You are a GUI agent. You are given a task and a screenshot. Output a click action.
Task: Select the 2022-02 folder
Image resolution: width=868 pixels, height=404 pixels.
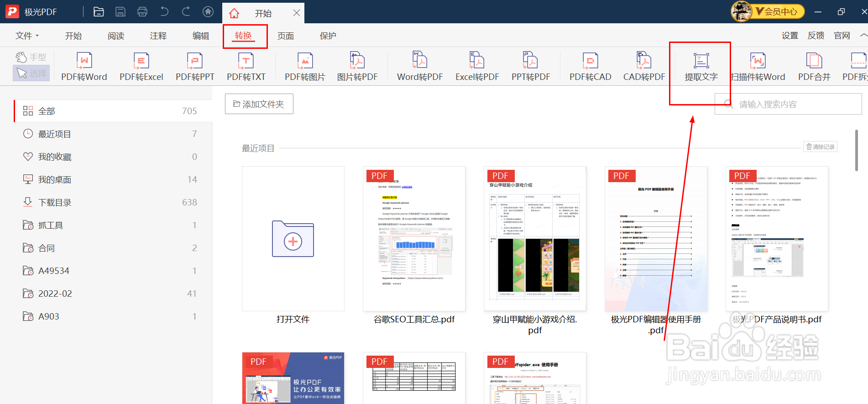tap(113, 294)
